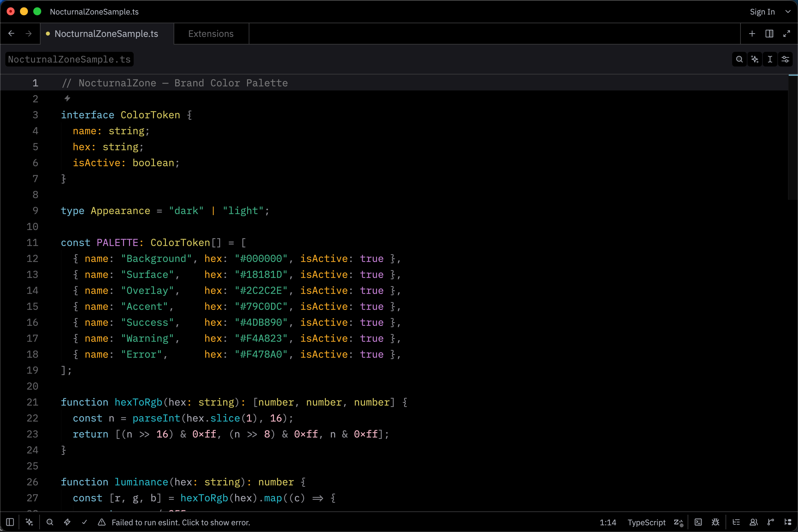798x532 pixels.
Task: Open TypeScript language selector
Action: (646, 522)
